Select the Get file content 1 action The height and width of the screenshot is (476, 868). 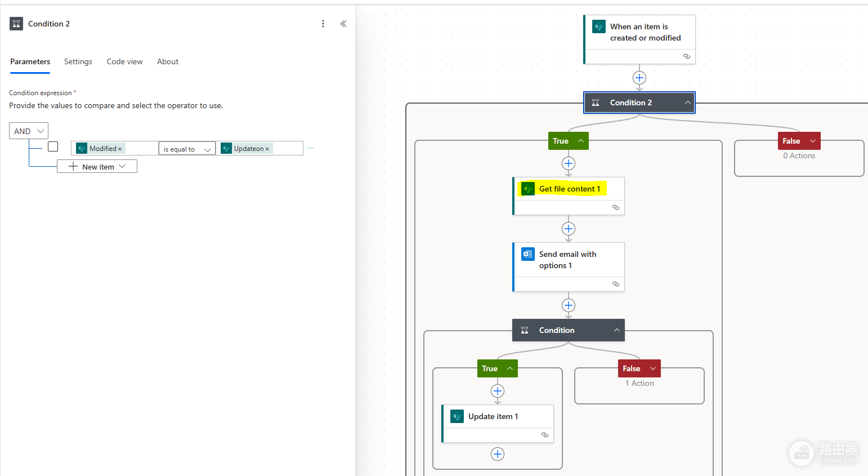pos(569,189)
